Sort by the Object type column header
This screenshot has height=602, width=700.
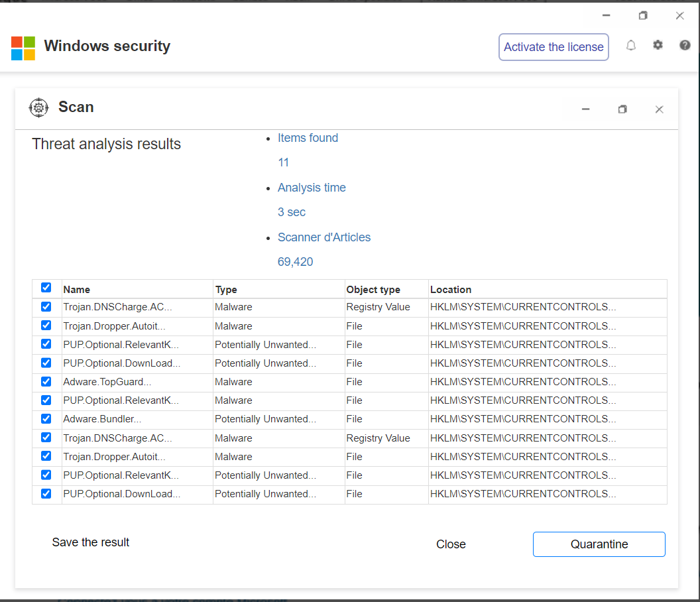tap(373, 290)
